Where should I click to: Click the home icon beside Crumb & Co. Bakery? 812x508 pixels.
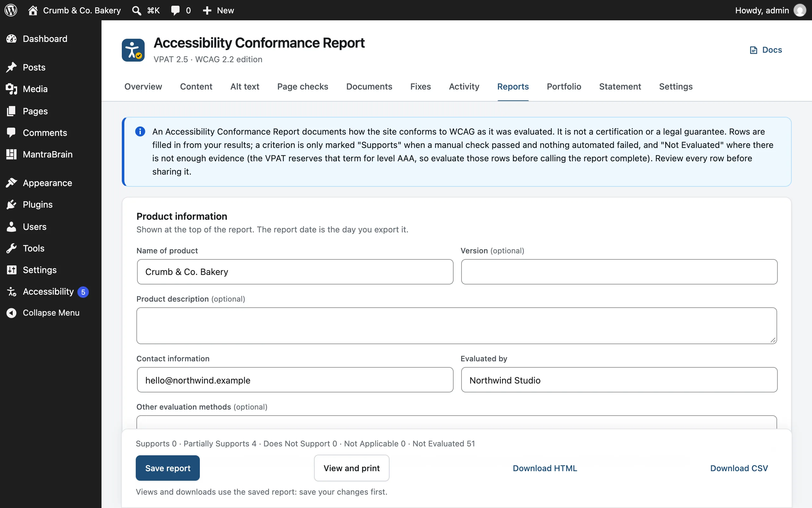pyautogui.click(x=33, y=10)
